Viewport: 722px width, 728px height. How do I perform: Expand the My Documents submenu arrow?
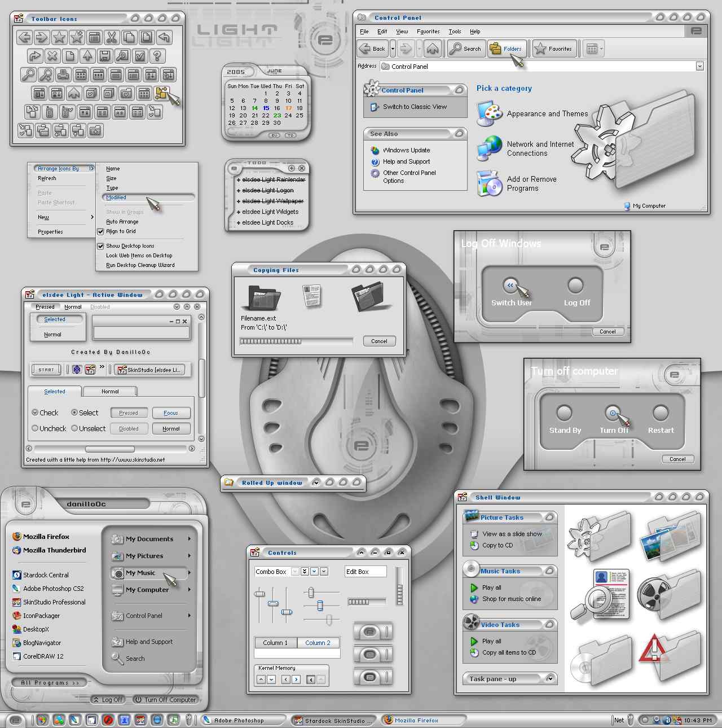(x=189, y=539)
